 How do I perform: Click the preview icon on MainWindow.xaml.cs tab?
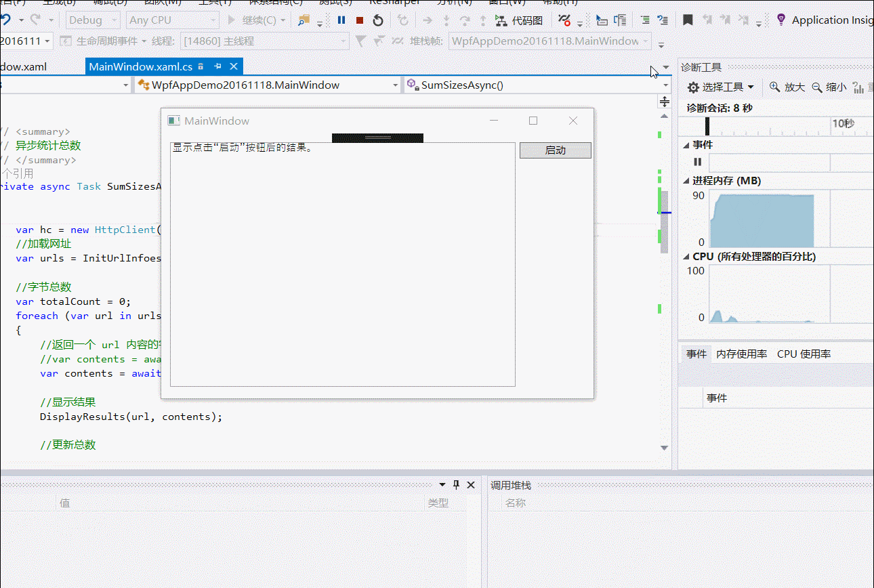tap(201, 67)
